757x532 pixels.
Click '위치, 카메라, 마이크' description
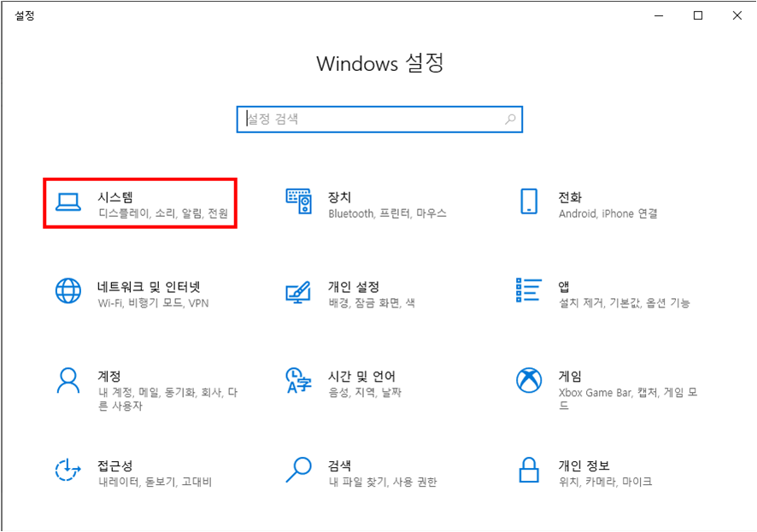point(606,482)
